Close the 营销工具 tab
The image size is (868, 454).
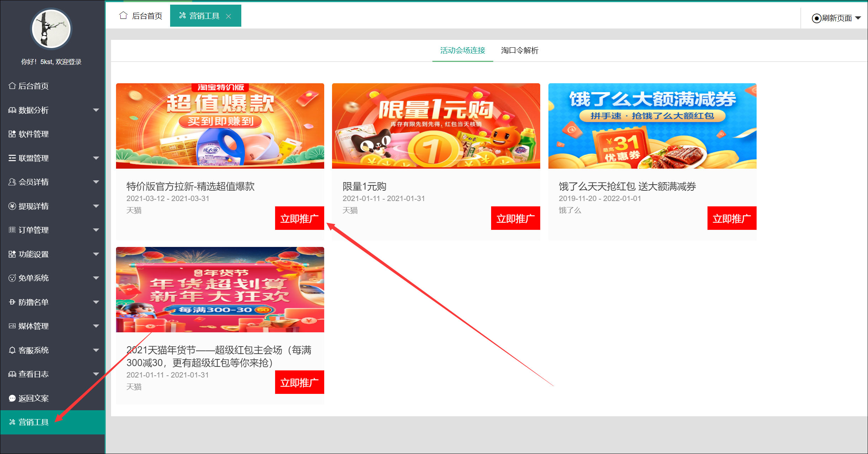(x=228, y=16)
